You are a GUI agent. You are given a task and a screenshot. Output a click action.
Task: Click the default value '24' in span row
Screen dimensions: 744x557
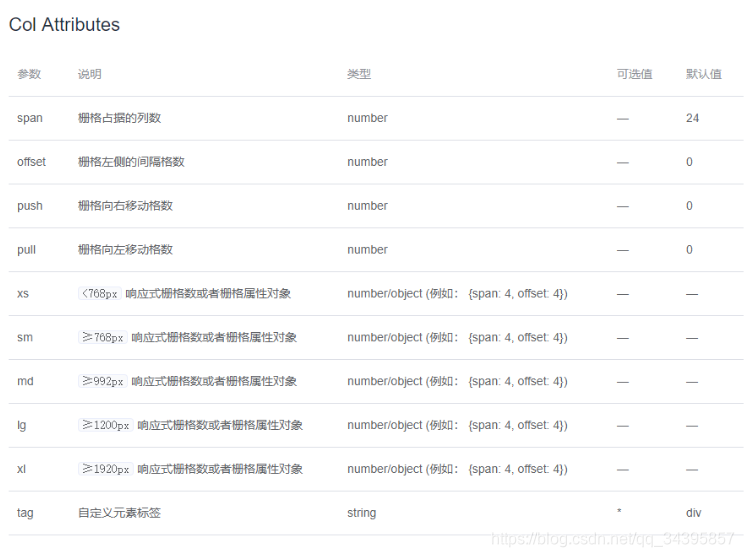(x=692, y=118)
